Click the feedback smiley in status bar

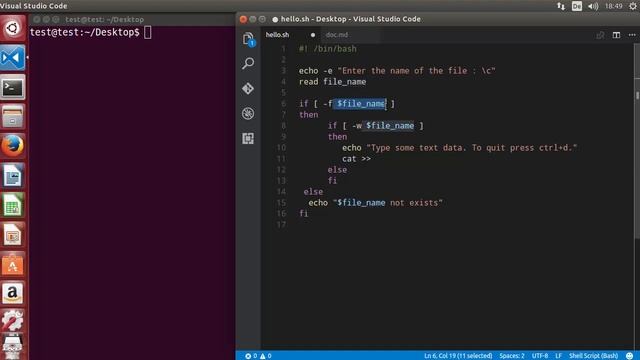629,356
